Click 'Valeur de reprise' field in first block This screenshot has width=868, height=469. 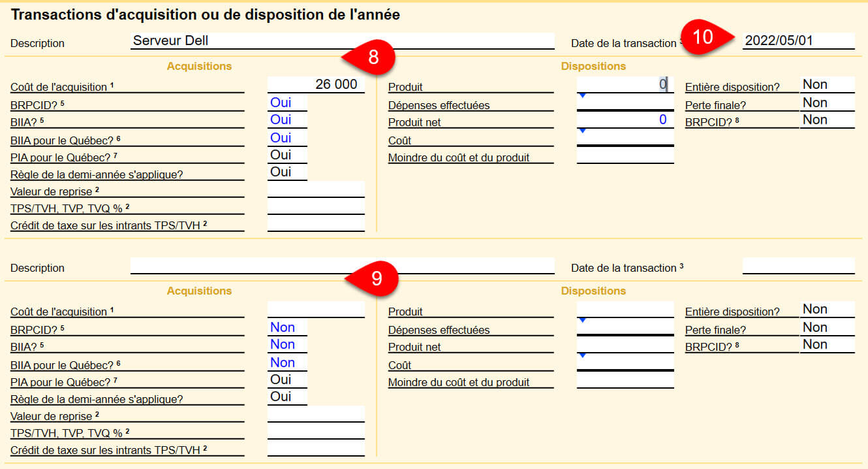316,189
